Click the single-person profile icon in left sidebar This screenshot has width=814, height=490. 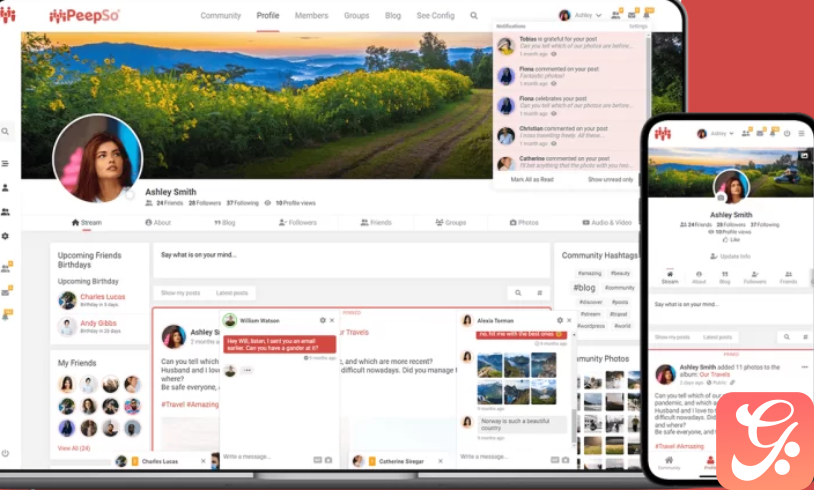click(5, 188)
